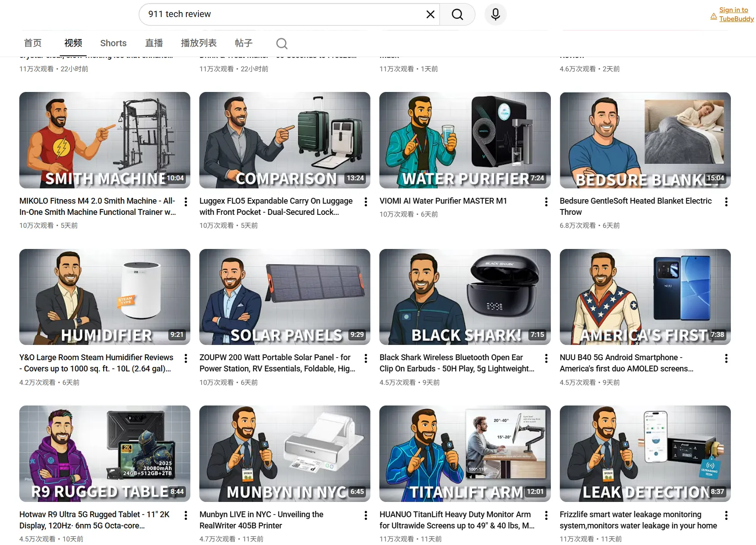Open the three-dot menu on the Smith Machine video
Viewport: 756px width, 545px height.
pyautogui.click(x=185, y=202)
